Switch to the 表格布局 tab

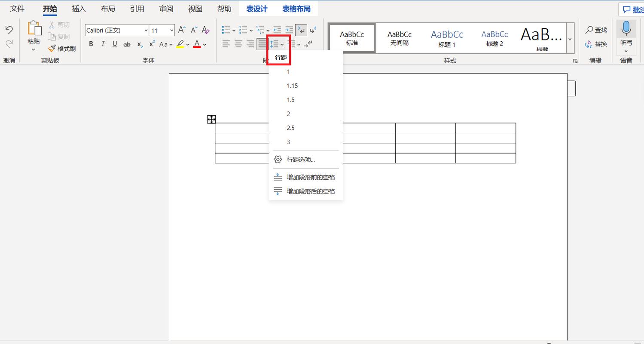[x=296, y=9]
